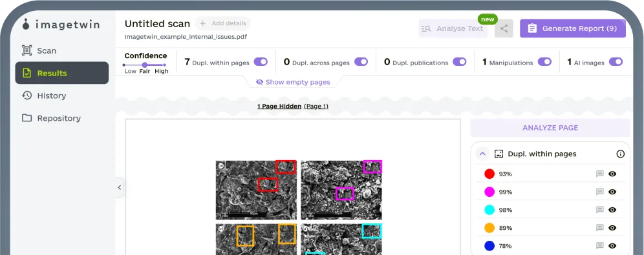Image resolution: width=644 pixels, height=255 pixels.
Task: Click the Dupl. within pages panel icon
Action: click(499, 154)
